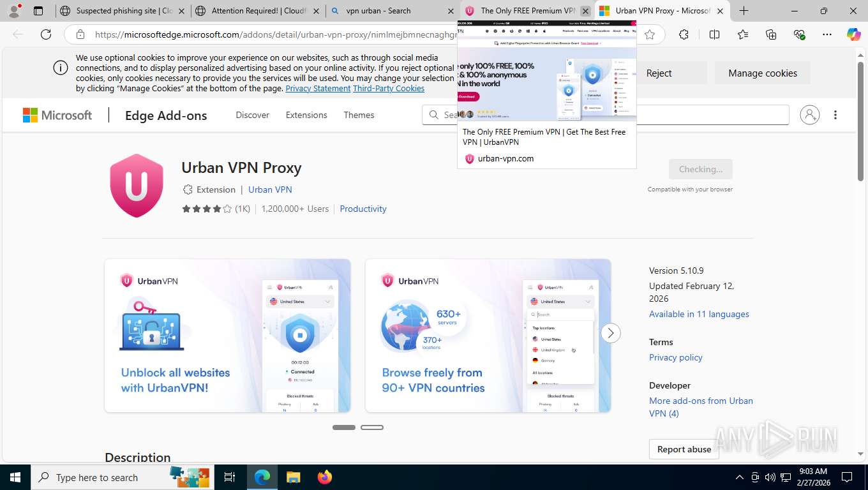Open the Unblock all websites screenshot
This screenshot has width=868, height=490.
coord(228,336)
